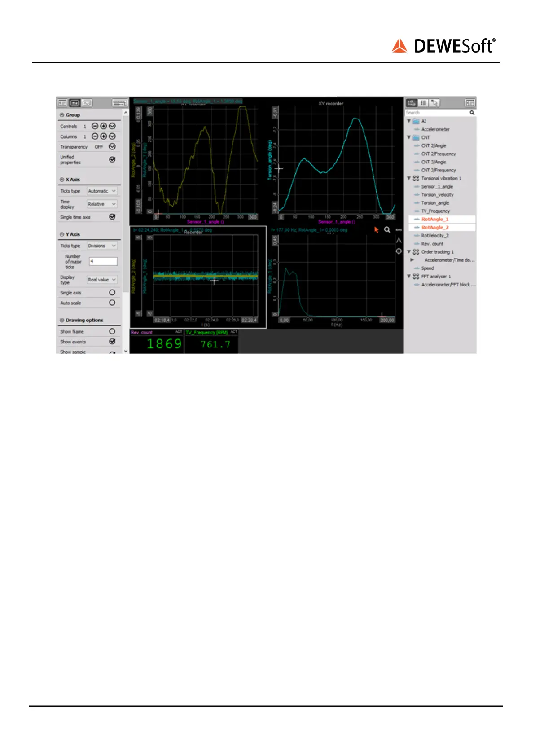Select CNT 3/Angle channel
535x756 pixels.
433,162
